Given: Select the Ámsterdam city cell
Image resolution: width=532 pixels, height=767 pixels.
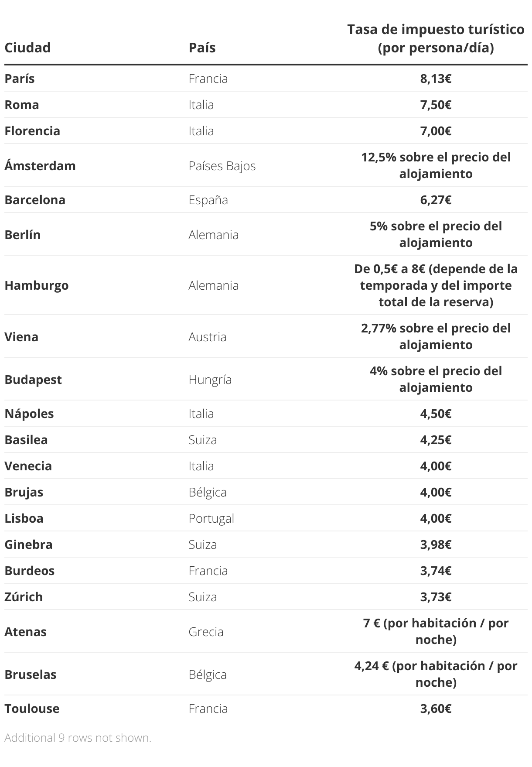Looking at the screenshot, I should click(40, 165).
